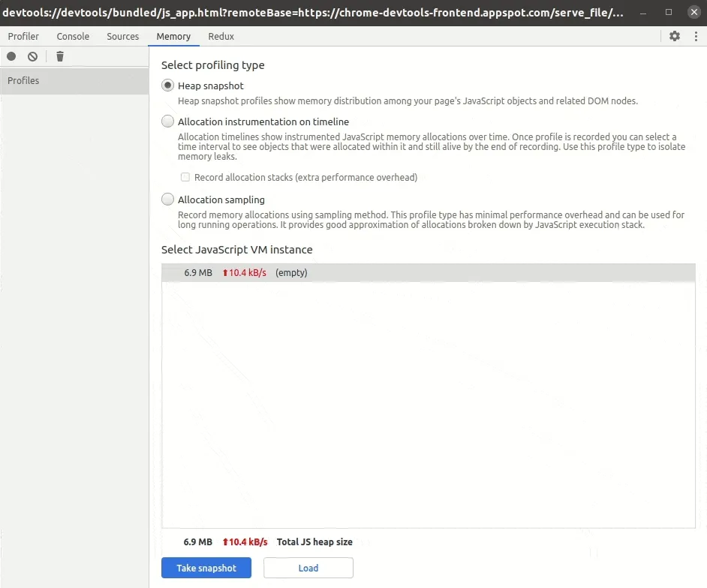Open the Sources tab
Image resolution: width=707 pixels, height=588 pixels.
122,36
